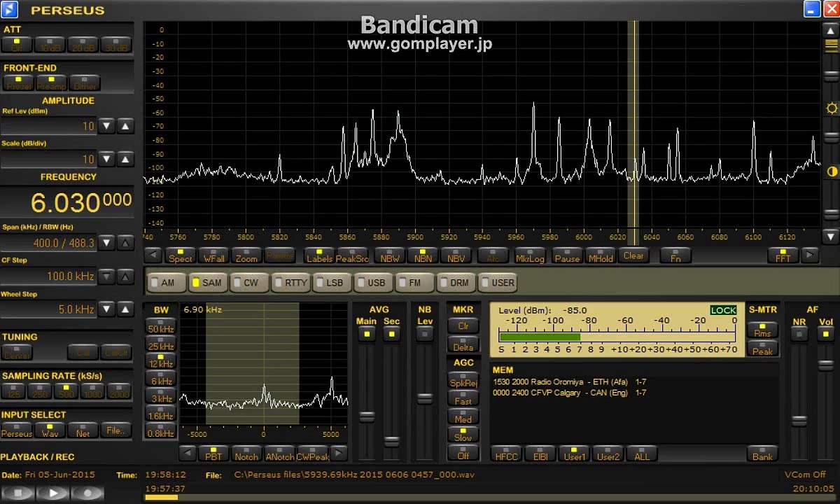Viewport: 840px width, 504px height.
Task: Click the Fn button
Action: [x=675, y=255]
